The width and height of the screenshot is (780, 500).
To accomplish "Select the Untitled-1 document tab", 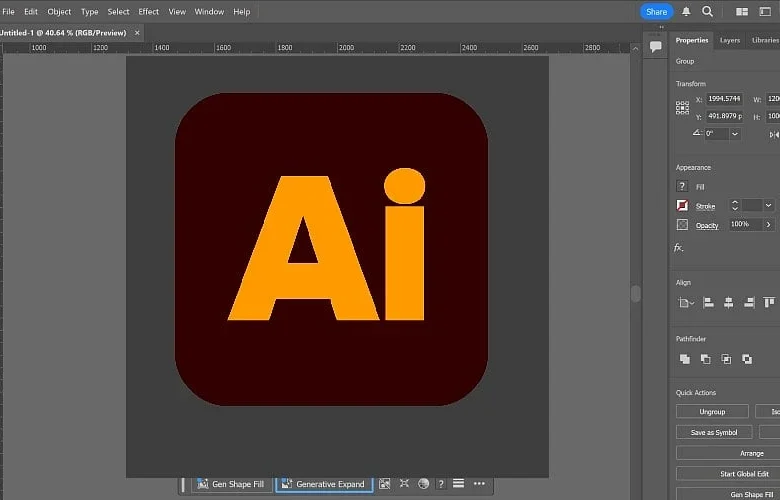I will point(64,33).
